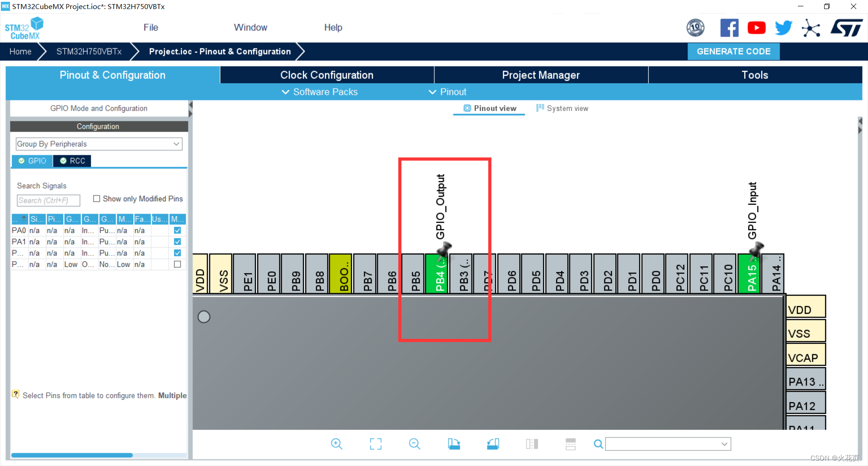
Task: Open the ST community network icon
Action: (x=811, y=28)
